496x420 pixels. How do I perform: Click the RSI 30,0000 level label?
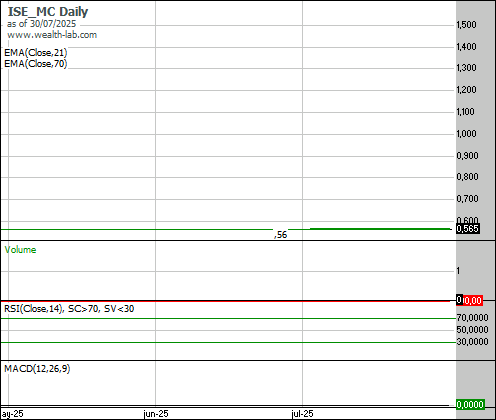[472, 342]
